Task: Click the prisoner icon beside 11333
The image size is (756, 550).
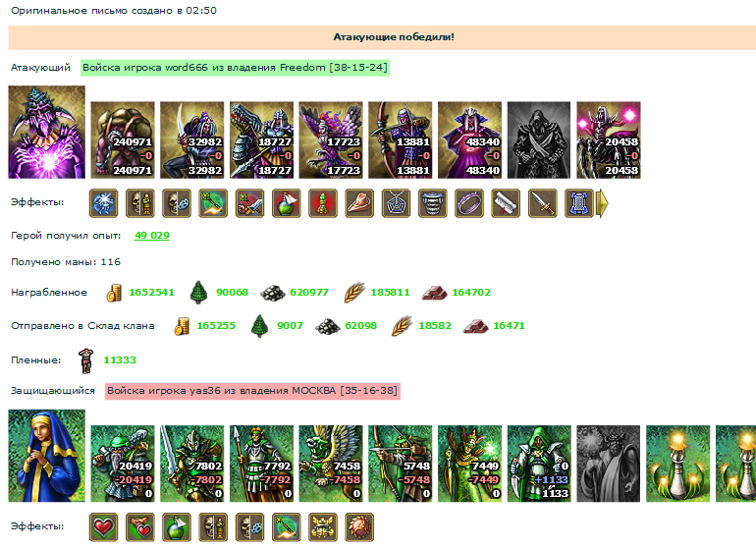Action: (85, 360)
